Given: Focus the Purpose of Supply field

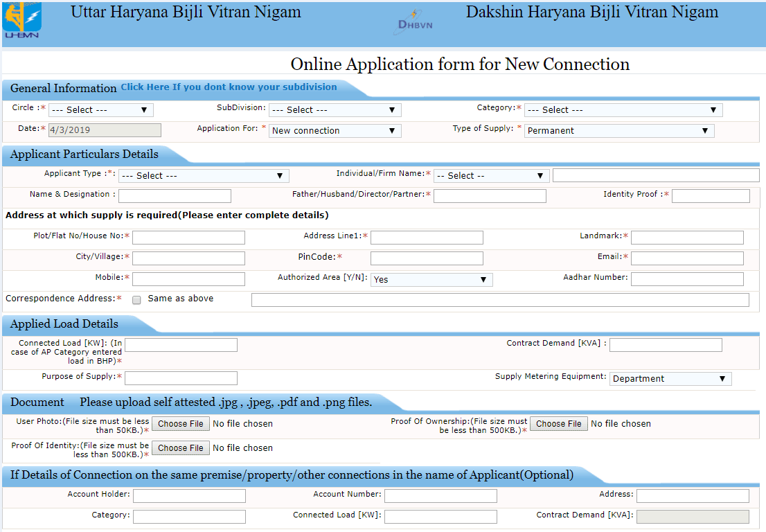Looking at the screenshot, I should point(181,378).
